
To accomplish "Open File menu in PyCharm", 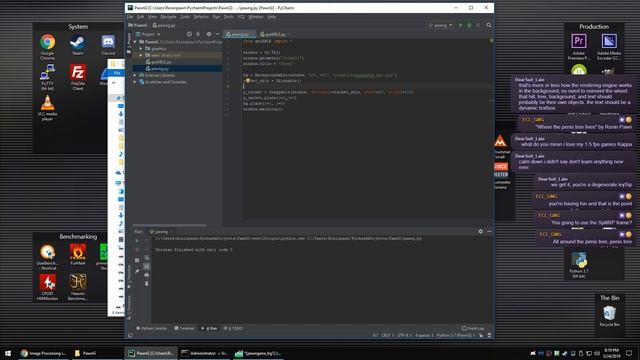I will [x=130, y=17].
